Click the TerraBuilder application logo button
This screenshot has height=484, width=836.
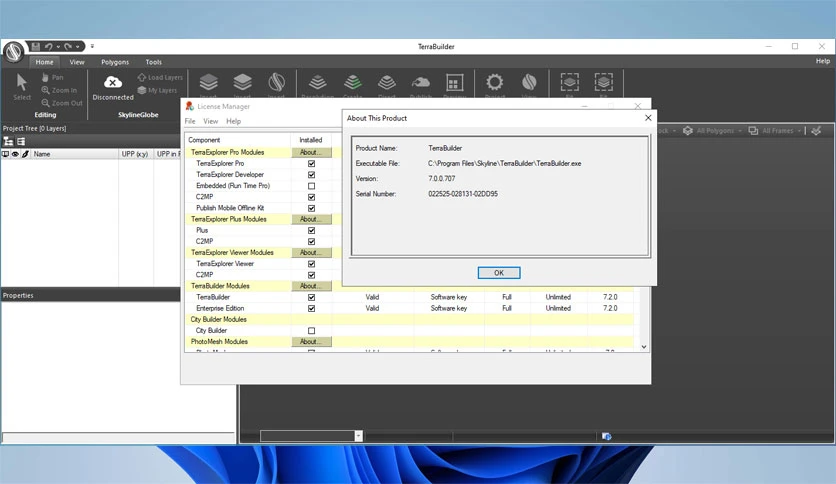coord(14,52)
